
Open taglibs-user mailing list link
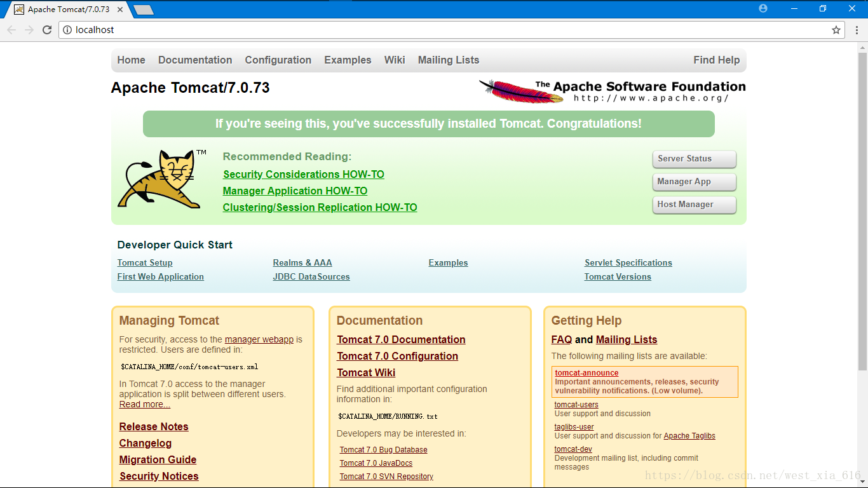[x=574, y=427]
